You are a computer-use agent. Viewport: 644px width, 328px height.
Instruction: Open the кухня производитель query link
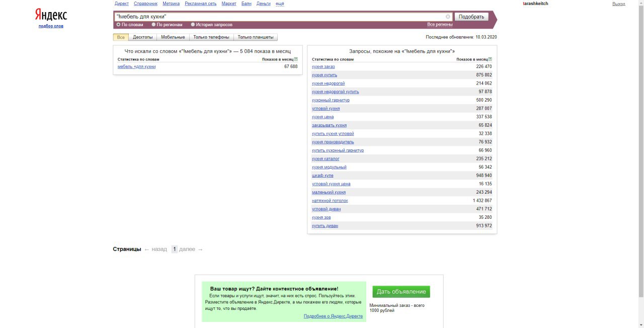tap(333, 142)
